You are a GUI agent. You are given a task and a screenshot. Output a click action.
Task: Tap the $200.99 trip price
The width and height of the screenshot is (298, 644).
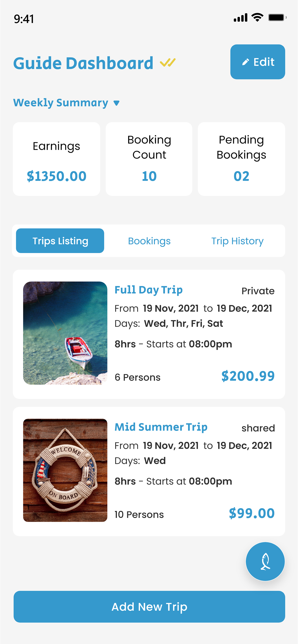click(248, 376)
